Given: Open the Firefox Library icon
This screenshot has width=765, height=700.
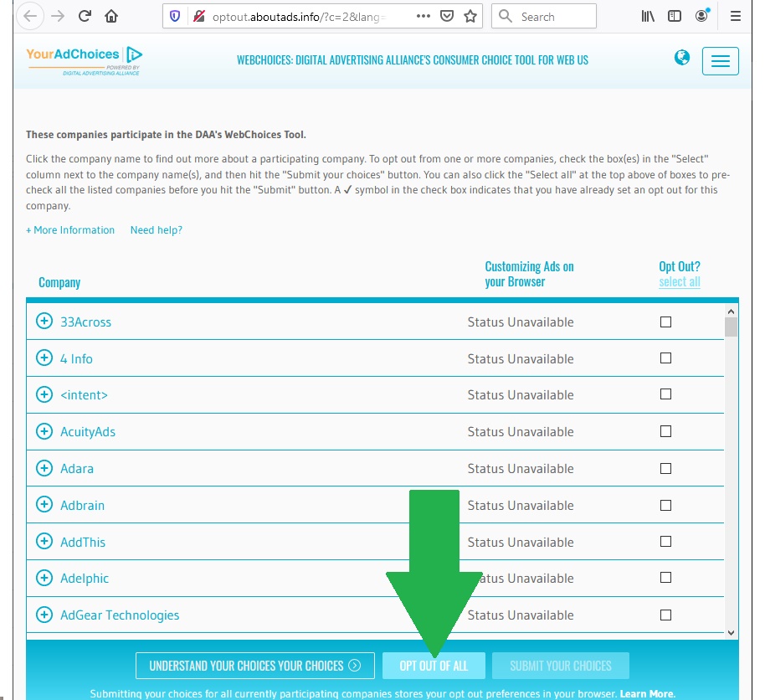Looking at the screenshot, I should point(647,16).
